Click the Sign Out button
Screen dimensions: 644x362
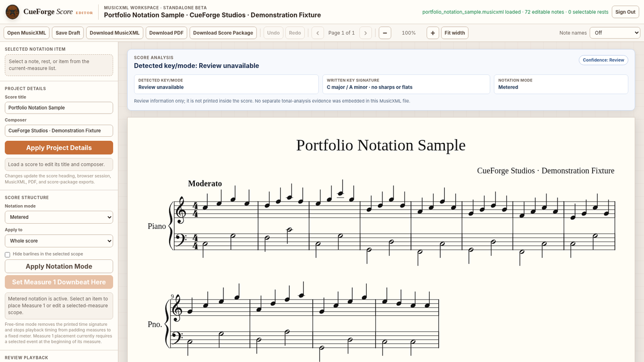(625, 12)
